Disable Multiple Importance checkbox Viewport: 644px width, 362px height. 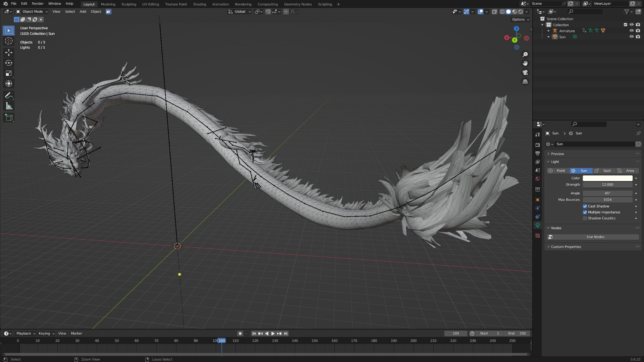pyautogui.click(x=585, y=213)
